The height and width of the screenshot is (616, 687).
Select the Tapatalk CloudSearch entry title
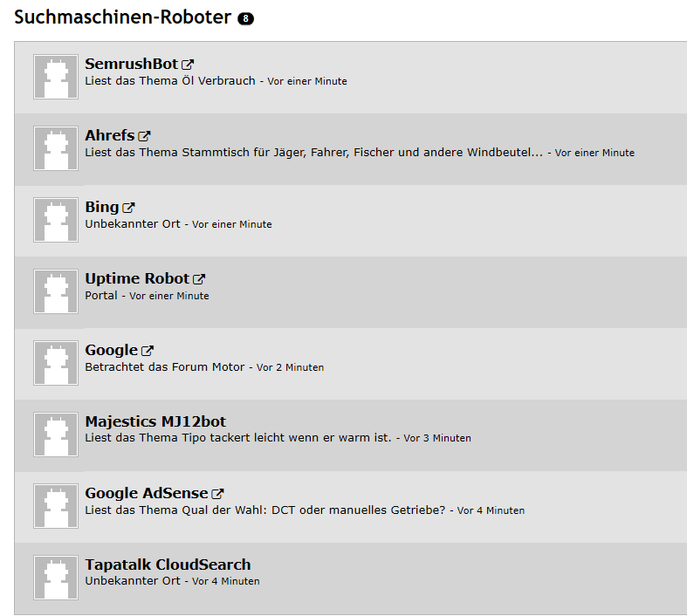(x=168, y=565)
